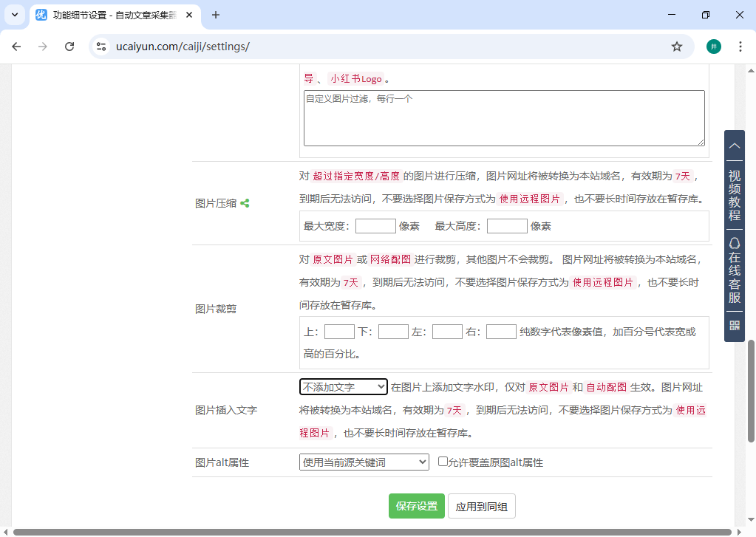Go back with the browser back arrow
The width and height of the screenshot is (756, 537).
click(16, 47)
